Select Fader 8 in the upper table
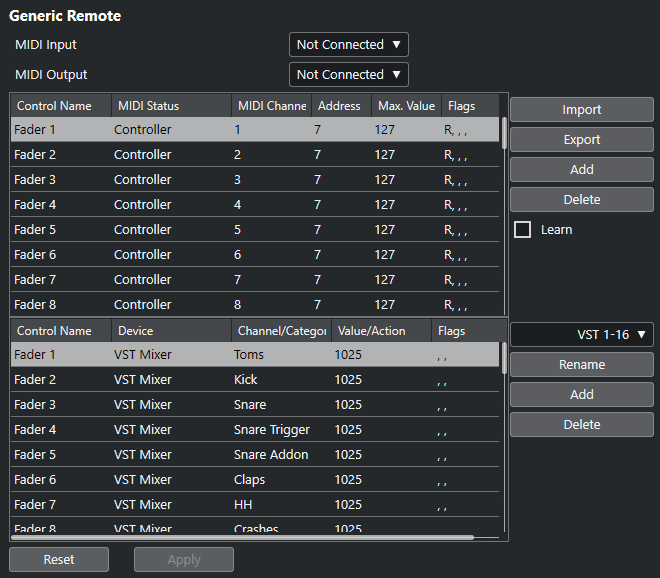 (255, 304)
